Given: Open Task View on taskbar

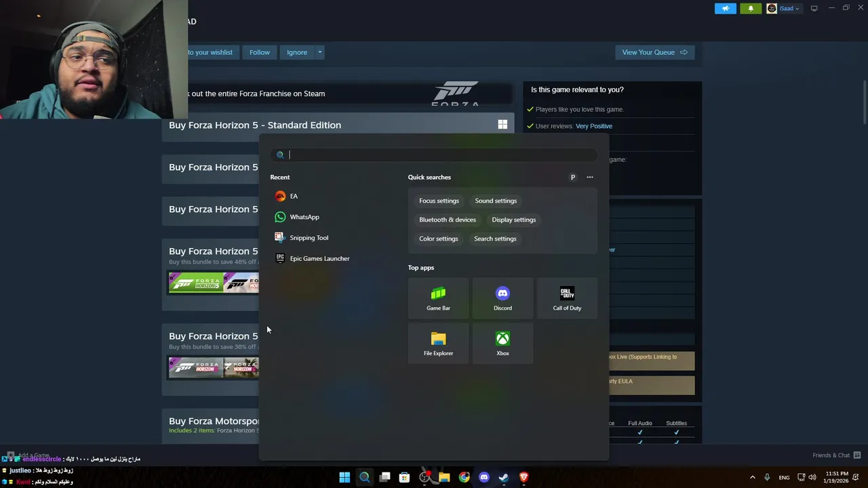Looking at the screenshot, I should (384, 477).
